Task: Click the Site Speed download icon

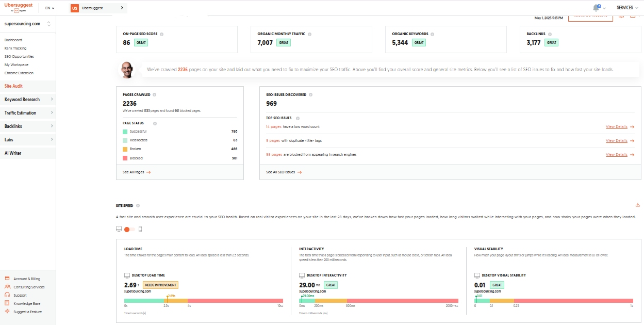Action: pos(638,205)
